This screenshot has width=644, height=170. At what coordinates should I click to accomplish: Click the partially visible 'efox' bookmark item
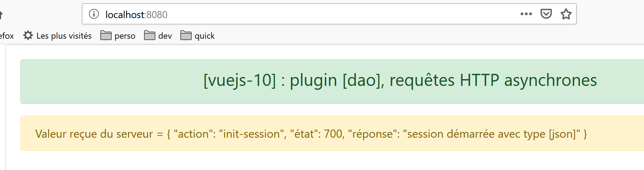(x=7, y=36)
